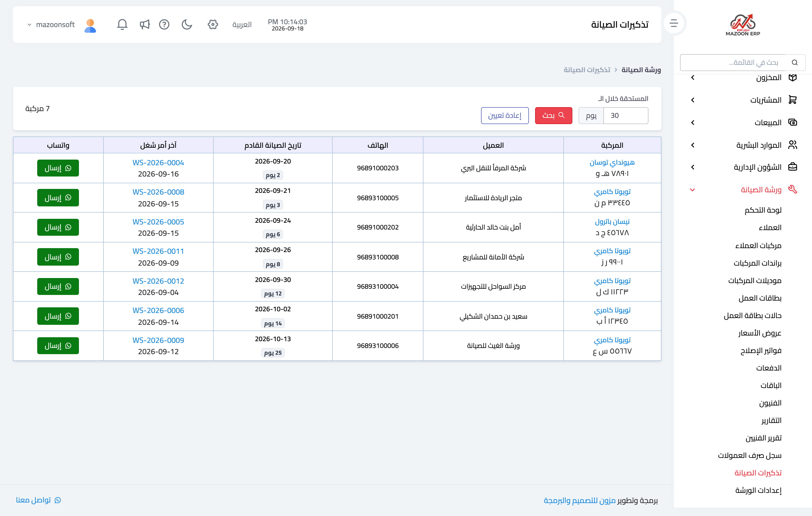Click the الشؤون الإدارية briefcase icon

pos(793,167)
